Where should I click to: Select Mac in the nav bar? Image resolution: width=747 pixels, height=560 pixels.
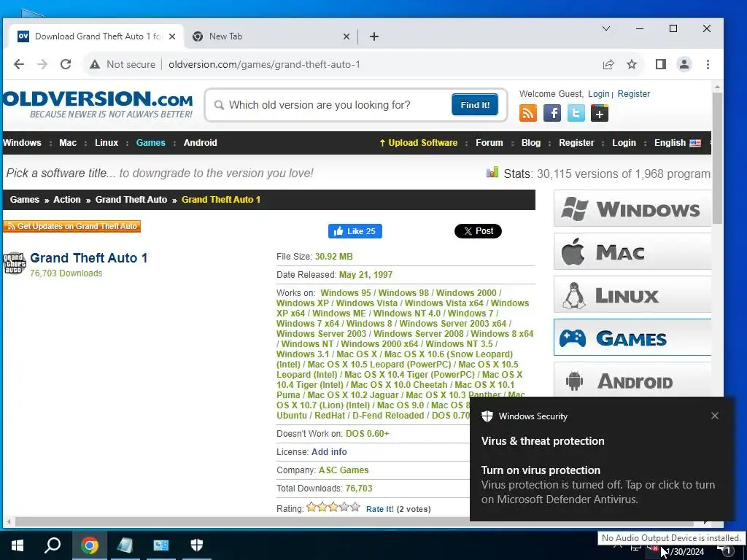click(68, 143)
